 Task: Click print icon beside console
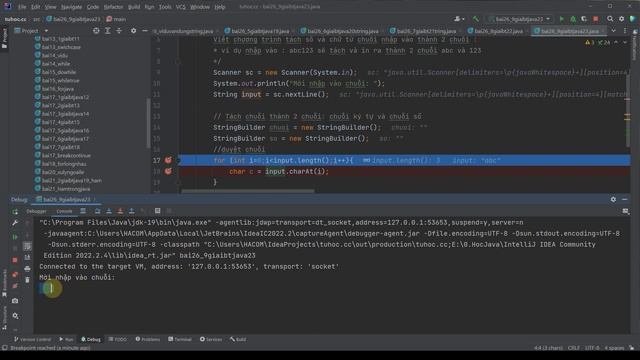[27, 269]
